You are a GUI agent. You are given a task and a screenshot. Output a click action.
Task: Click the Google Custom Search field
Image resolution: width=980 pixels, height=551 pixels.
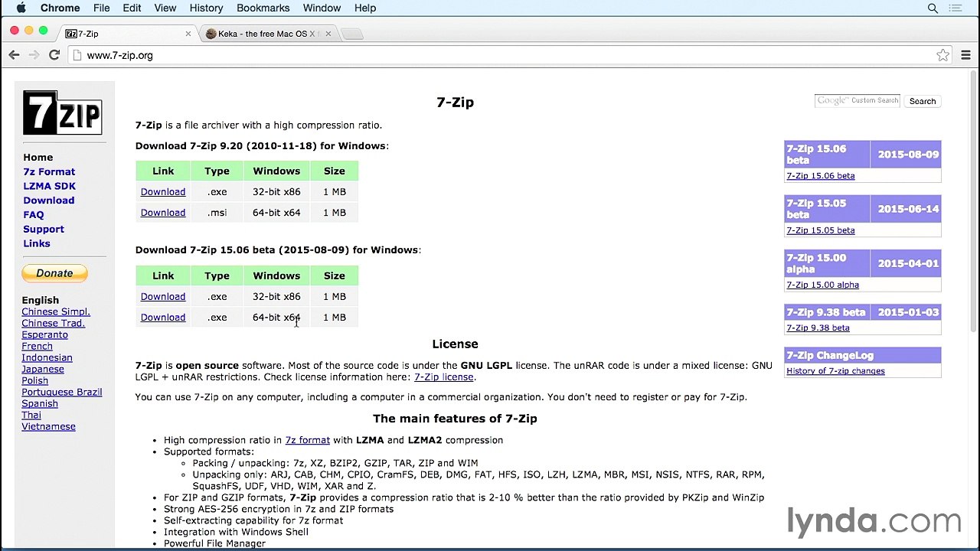pyautogui.click(x=857, y=101)
